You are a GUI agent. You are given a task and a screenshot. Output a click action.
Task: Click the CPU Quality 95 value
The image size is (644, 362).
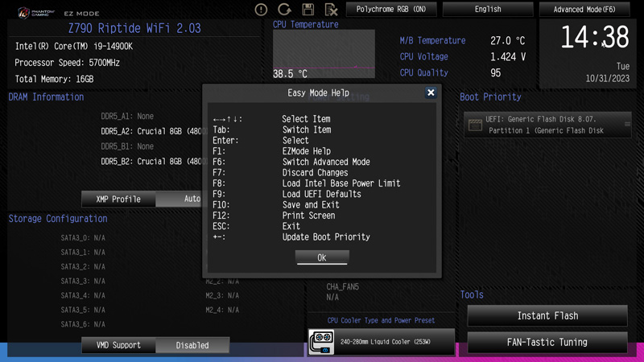495,72
